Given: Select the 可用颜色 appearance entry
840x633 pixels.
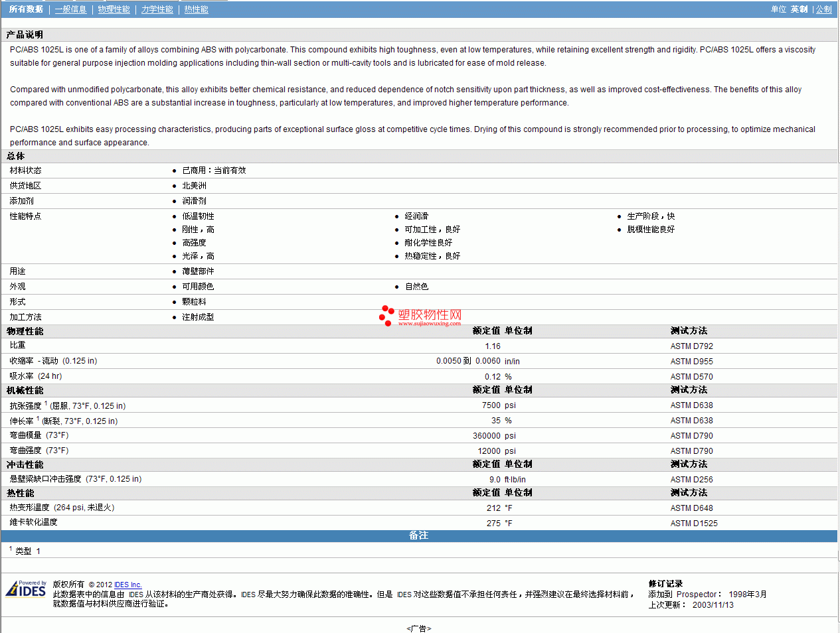Looking at the screenshot, I should [x=198, y=287].
